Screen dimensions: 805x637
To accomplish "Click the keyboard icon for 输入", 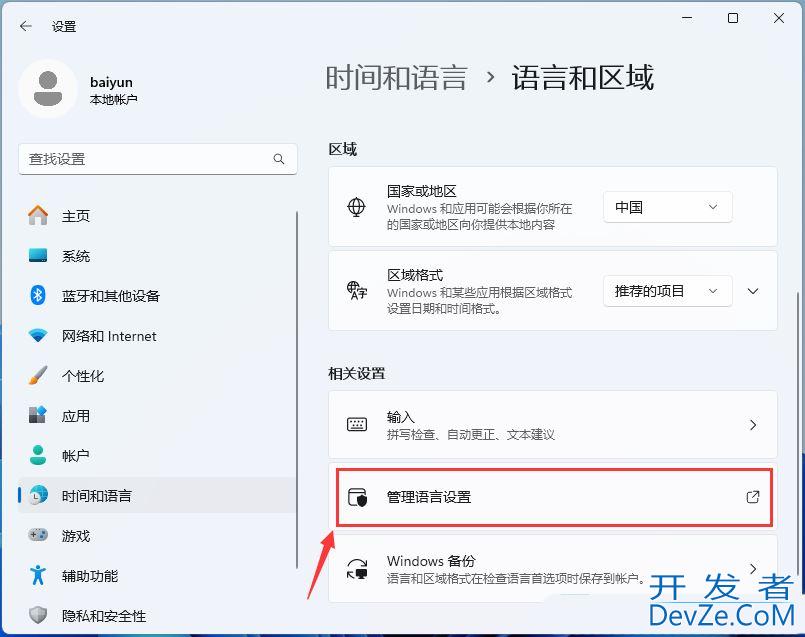I will click(x=357, y=424).
